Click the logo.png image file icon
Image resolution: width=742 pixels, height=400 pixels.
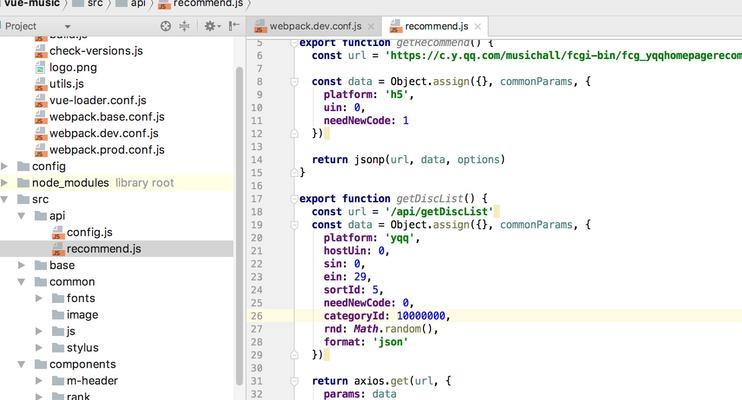tap(41, 67)
